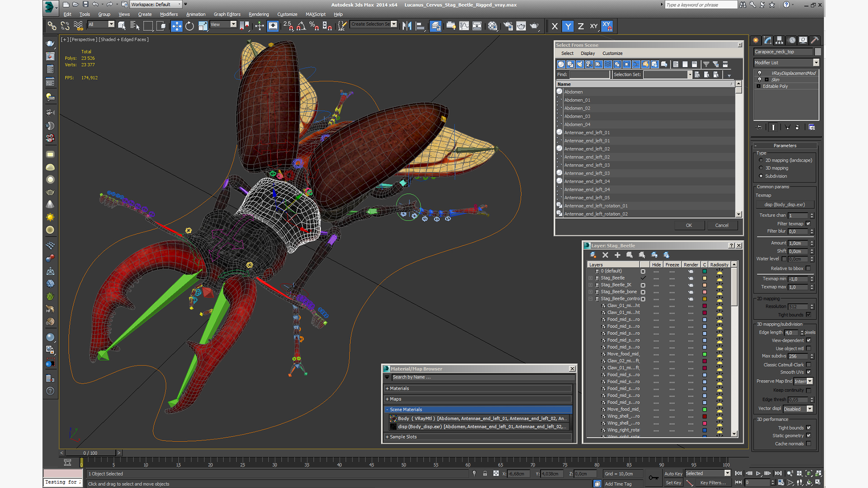Expand Stag_Beetle_bone layer

click(590, 292)
